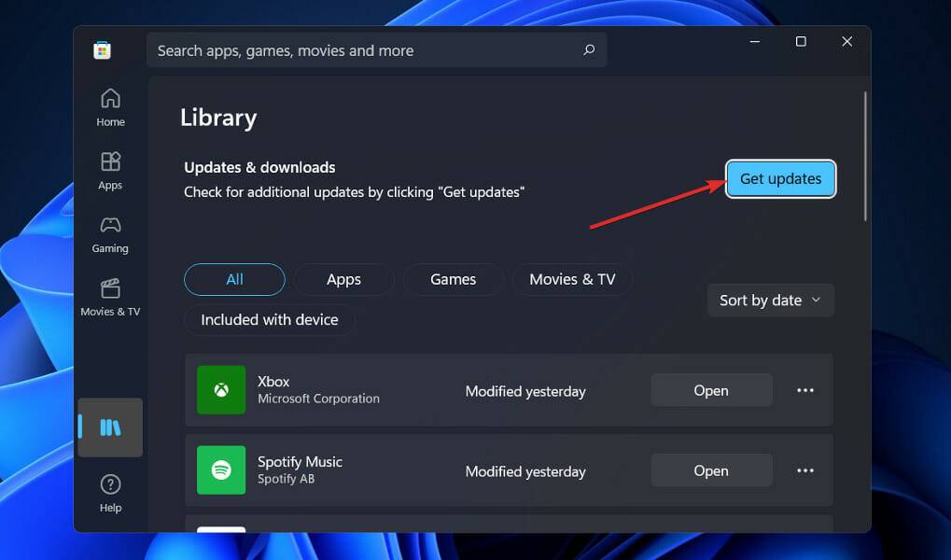Viewport: 951px width, 560px height.
Task: Click the search magnifier icon
Action: pos(589,49)
